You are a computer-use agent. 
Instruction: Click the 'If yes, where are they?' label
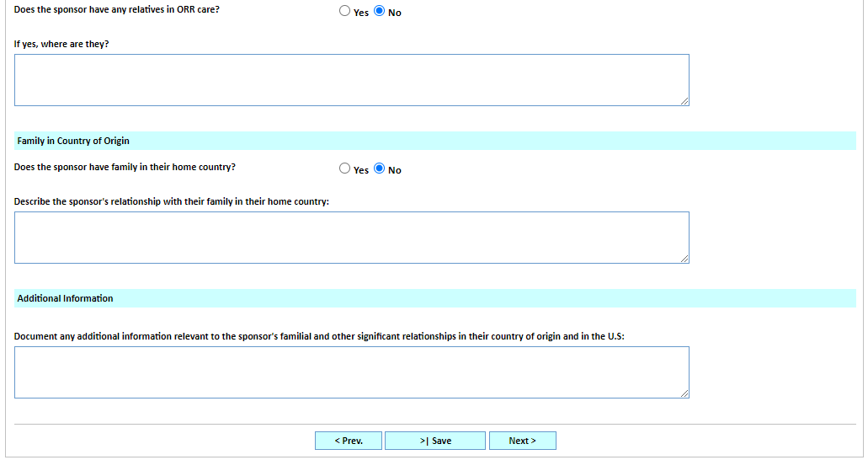coord(61,44)
